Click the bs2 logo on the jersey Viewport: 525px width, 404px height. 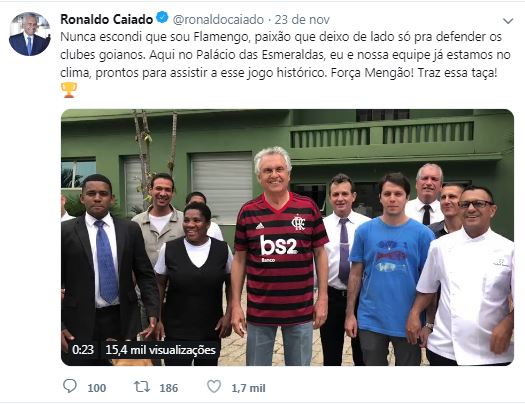[x=278, y=245]
